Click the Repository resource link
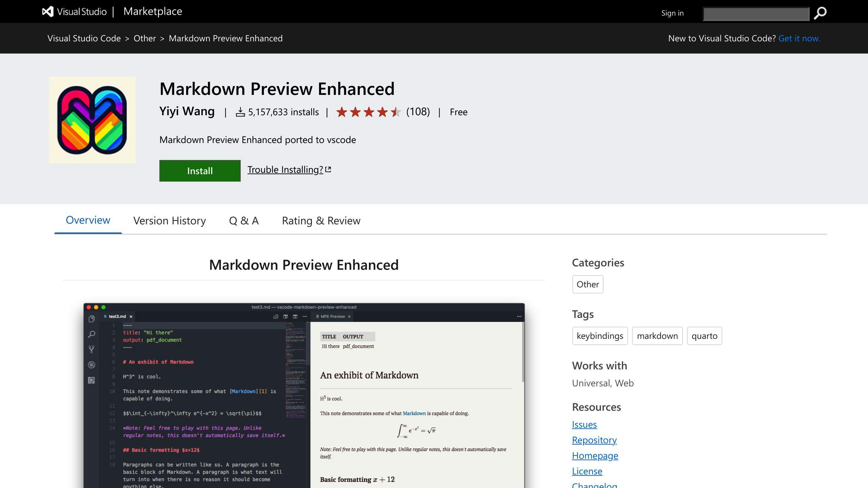The width and height of the screenshot is (868, 488). pos(594,440)
